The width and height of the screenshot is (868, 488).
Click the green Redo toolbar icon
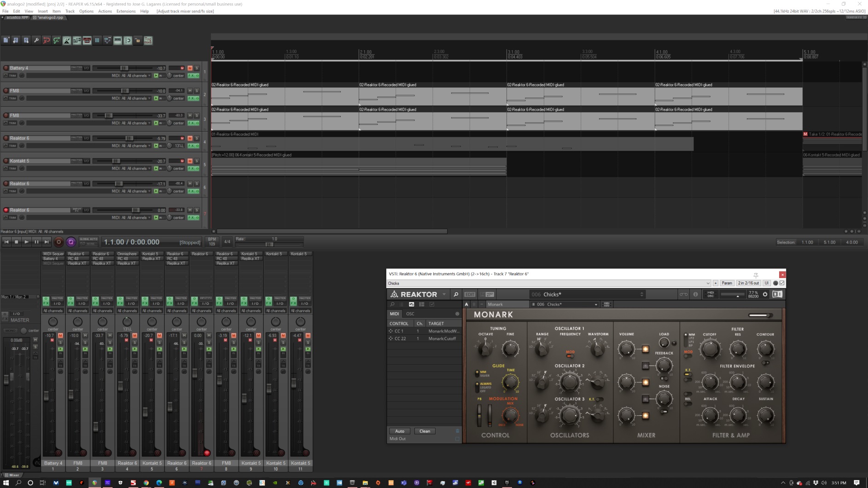coord(57,41)
